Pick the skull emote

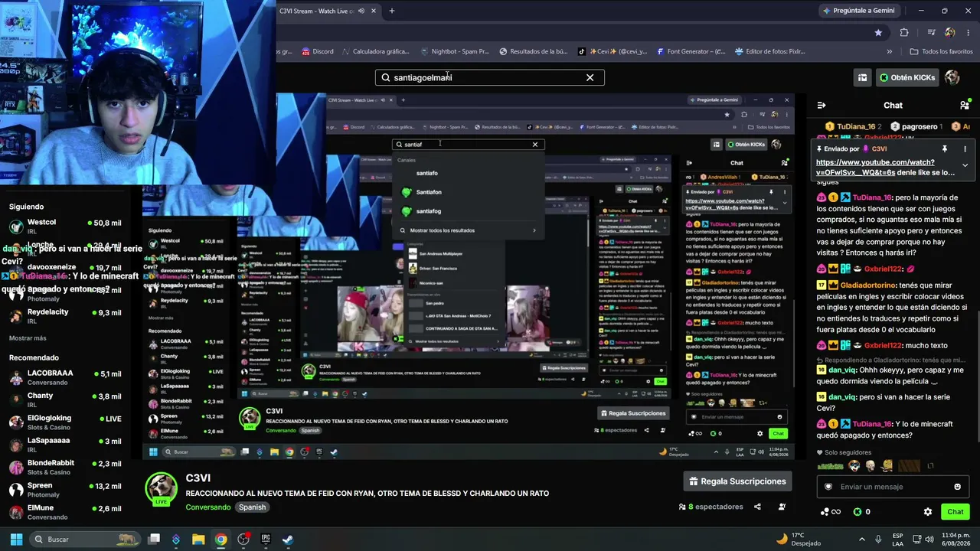click(871, 466)
